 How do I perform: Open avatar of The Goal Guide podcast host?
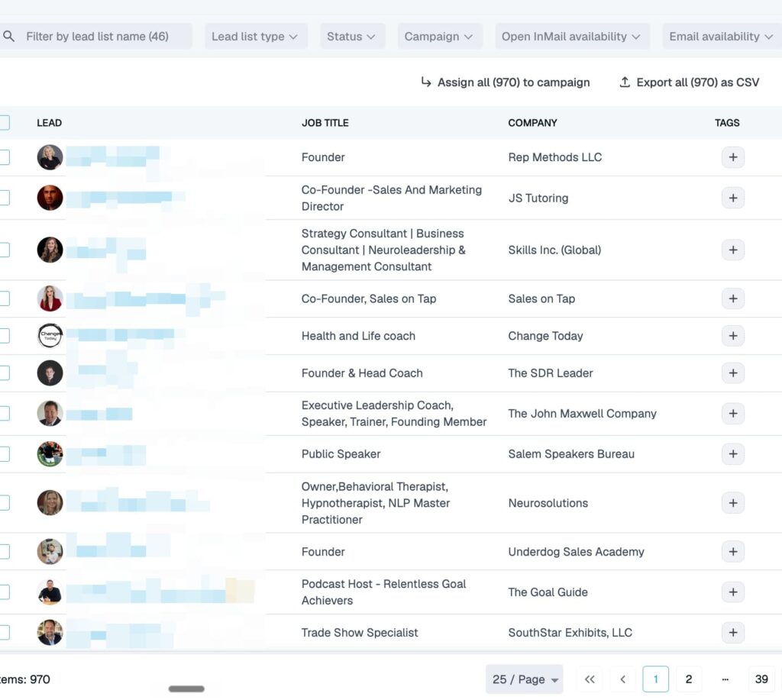[50, 592]
